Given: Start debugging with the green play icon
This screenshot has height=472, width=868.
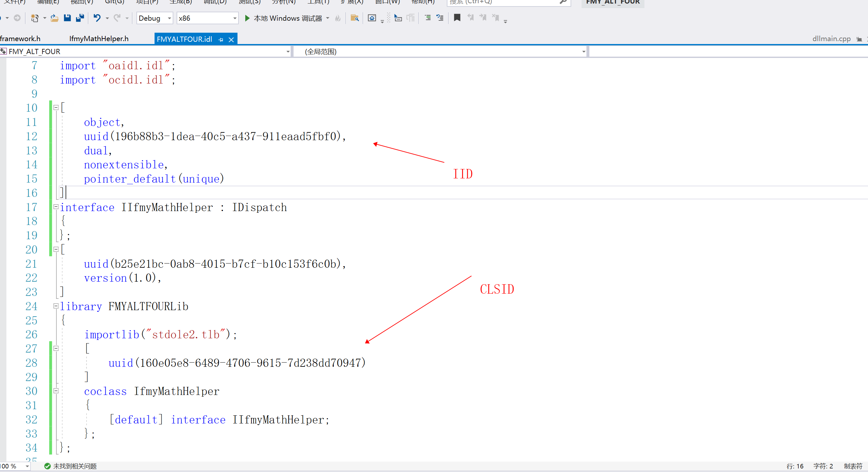Looking at the screenshot, I should coord(247,18).
